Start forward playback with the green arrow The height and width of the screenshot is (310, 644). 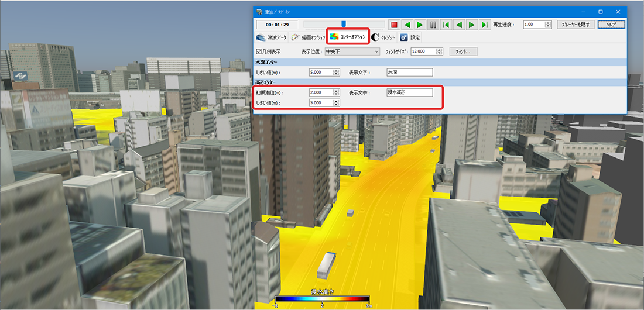click(420, 25)
